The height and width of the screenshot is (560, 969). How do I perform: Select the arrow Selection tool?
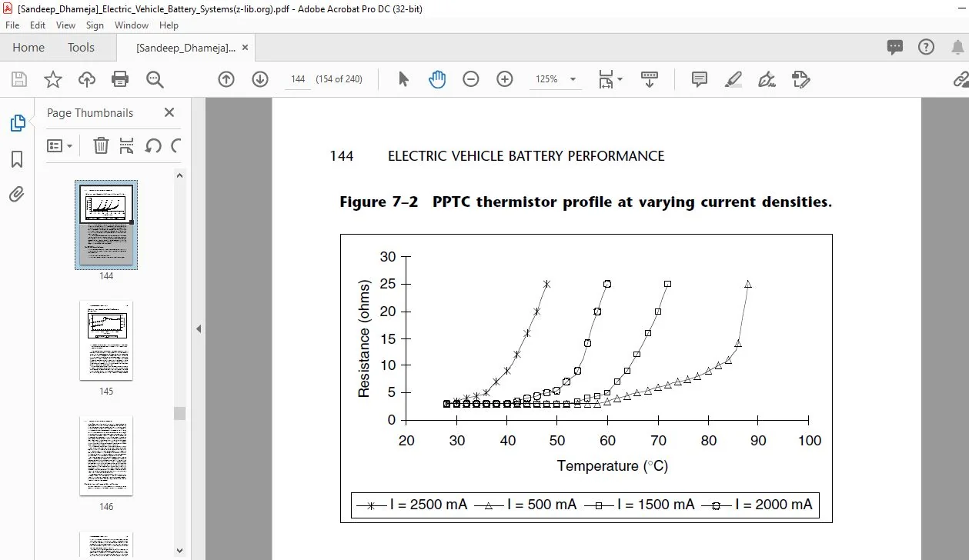coord(403,79)
